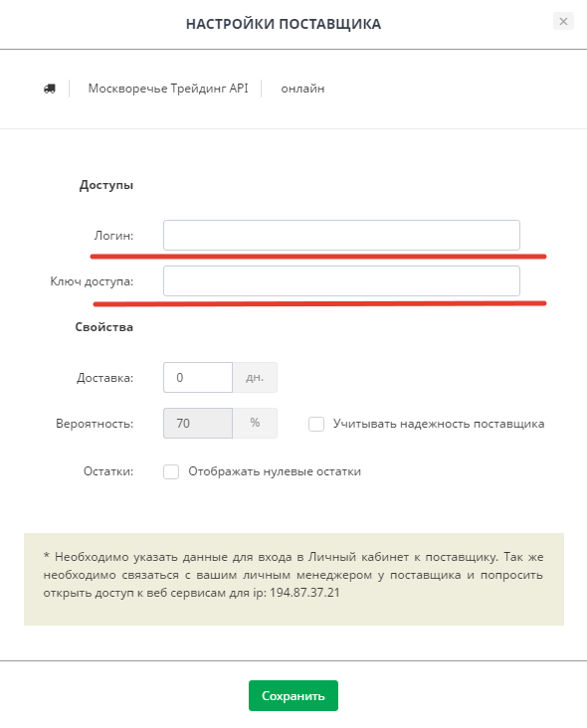Click the онлайн status label
This screenshot has height=728, width=587.
pyautogui.click(x=302, y=89)
